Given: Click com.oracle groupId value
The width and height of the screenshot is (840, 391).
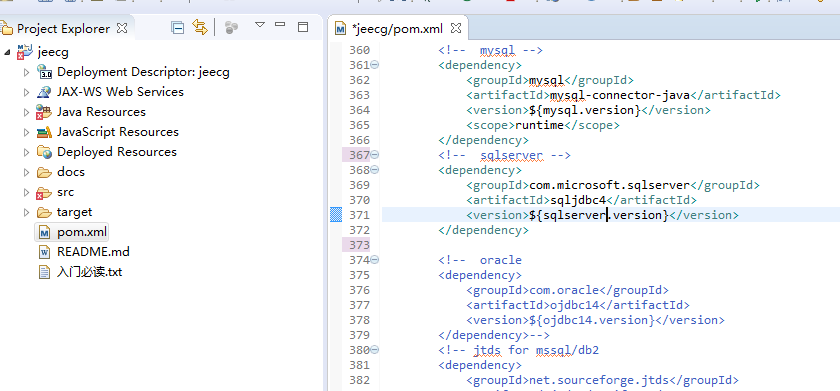Looking at the screenshot, I should point(564,290).
